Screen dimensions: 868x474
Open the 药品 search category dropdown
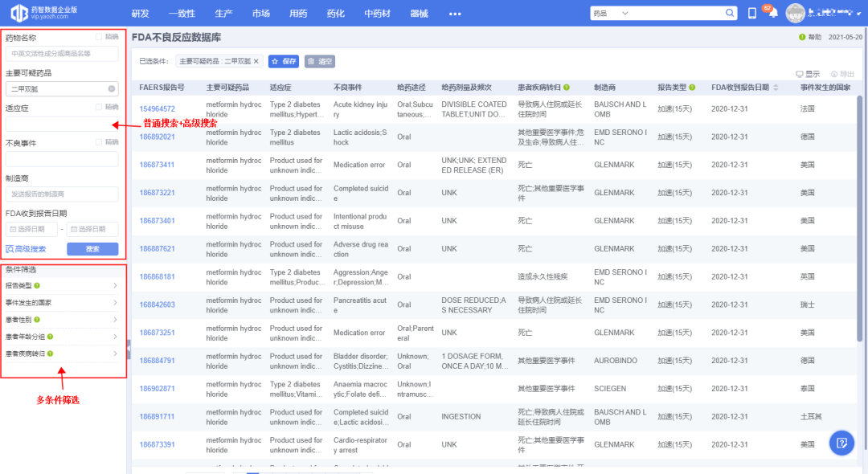611,14
